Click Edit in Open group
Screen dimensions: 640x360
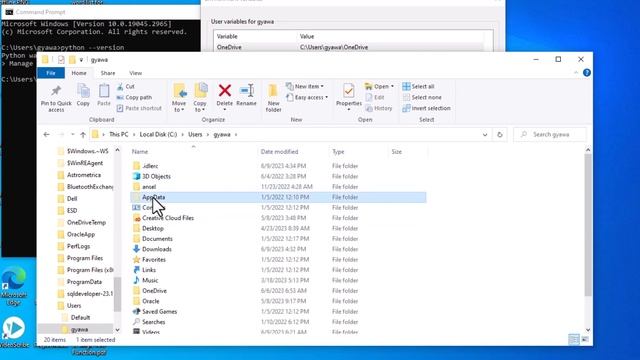point(375,98)
